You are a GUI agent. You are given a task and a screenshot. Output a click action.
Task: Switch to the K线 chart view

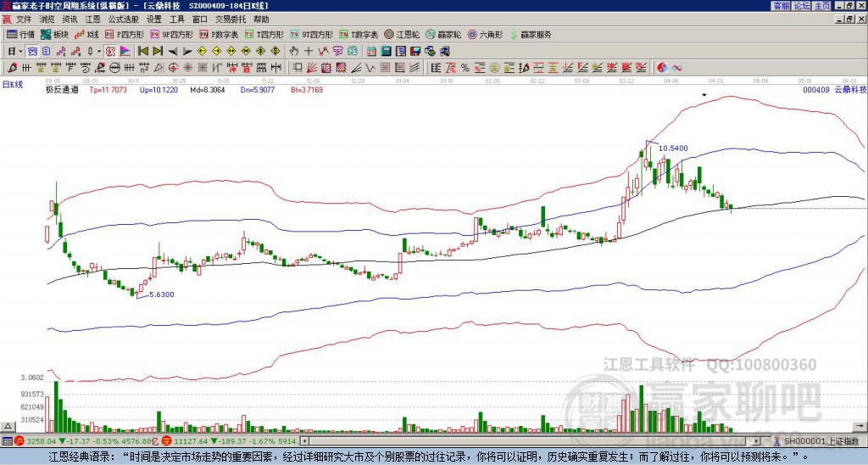click(86, 34)
